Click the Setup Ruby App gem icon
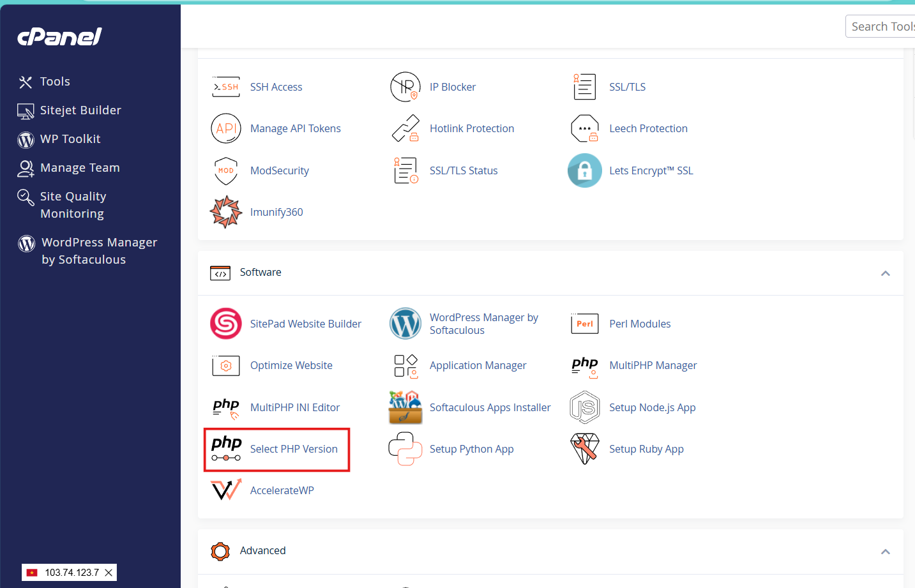Viewport: 915px width, 588px height. (585, 449)
